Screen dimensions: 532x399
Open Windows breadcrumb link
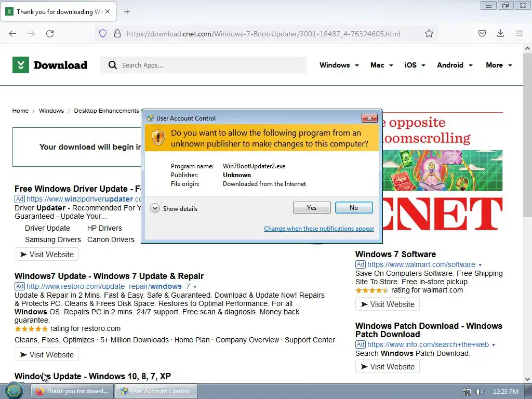[x=51, y=111]
